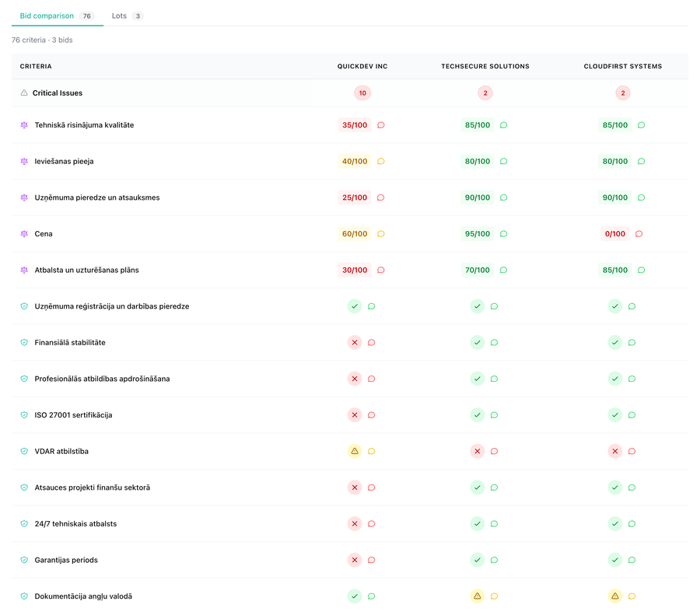
Task: Open CloudFirst comment for Dokumentācija angļu valodā
Action: tap(632, 596)
